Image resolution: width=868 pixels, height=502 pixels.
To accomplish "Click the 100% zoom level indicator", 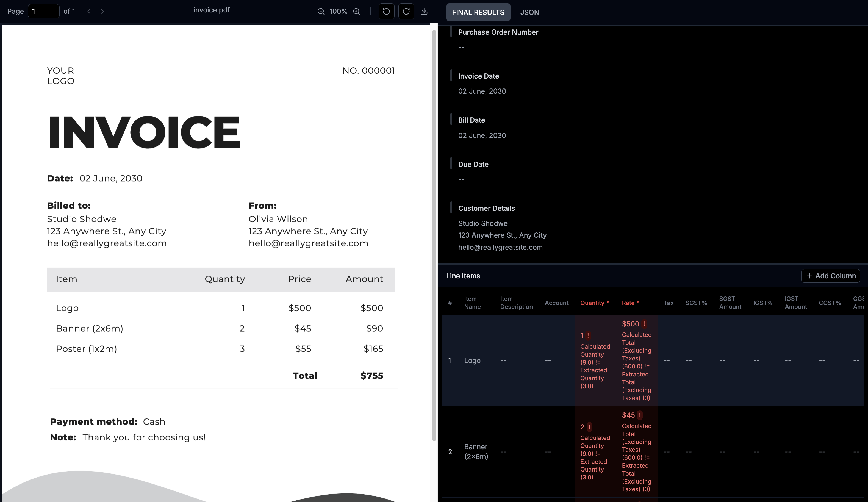I will point(339,11).
